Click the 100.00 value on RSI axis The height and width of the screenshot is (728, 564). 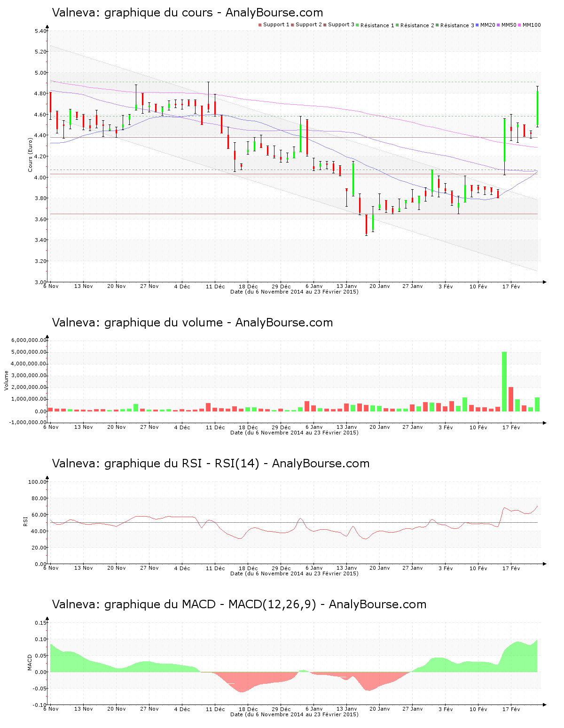tap(38, 482)
